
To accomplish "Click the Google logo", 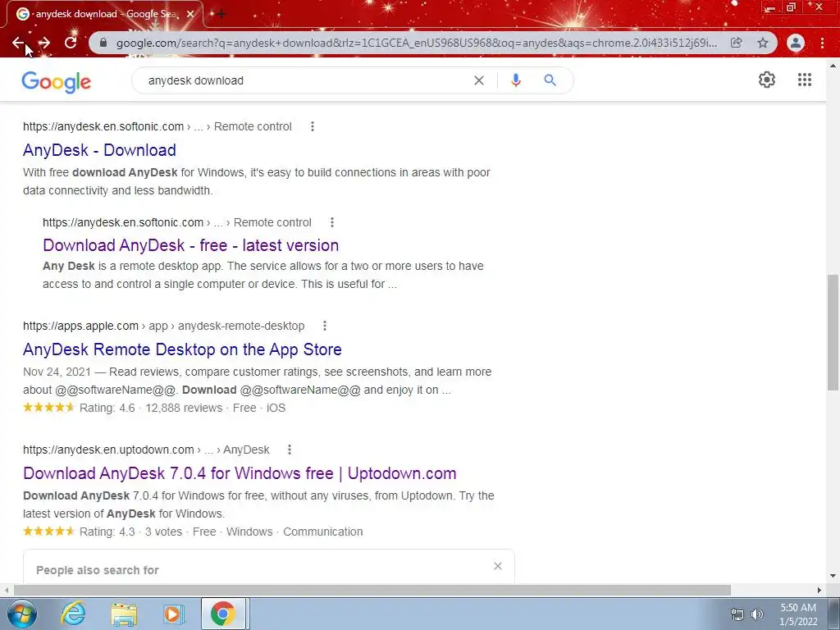I will coord(57,82).
